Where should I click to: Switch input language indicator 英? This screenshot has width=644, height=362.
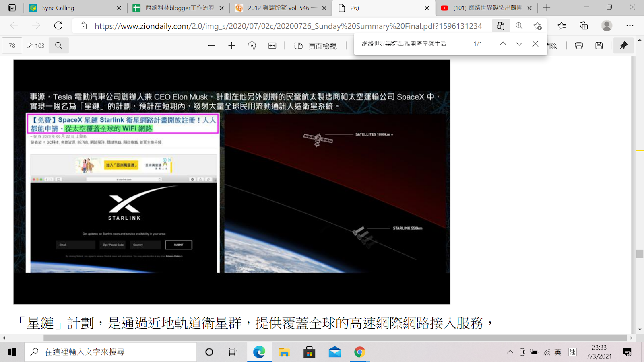[x=558, y=352]
